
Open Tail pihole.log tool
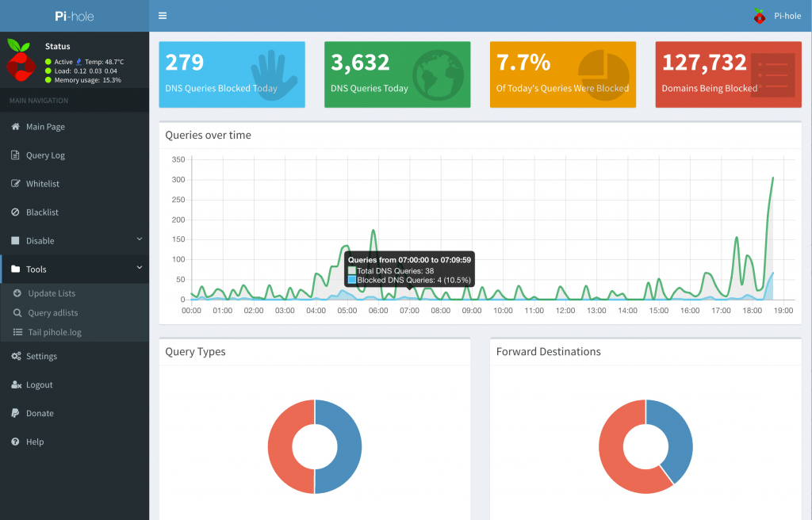click(54, 333)
